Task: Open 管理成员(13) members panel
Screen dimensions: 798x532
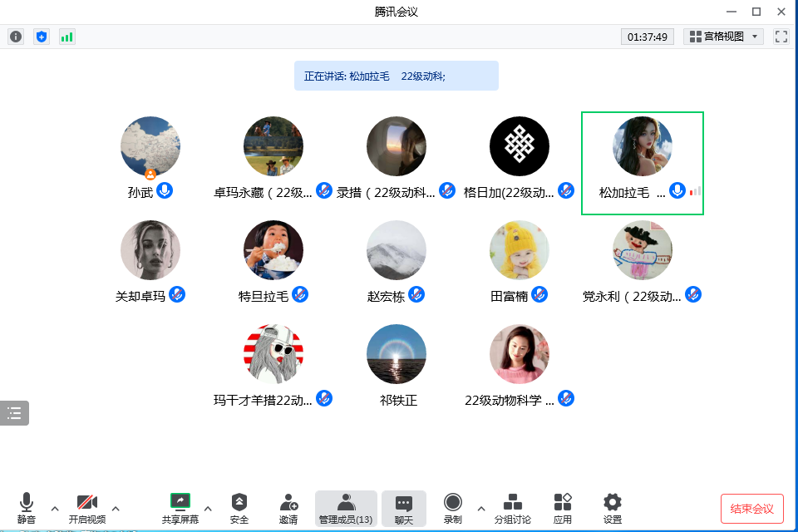Action: 346,508
